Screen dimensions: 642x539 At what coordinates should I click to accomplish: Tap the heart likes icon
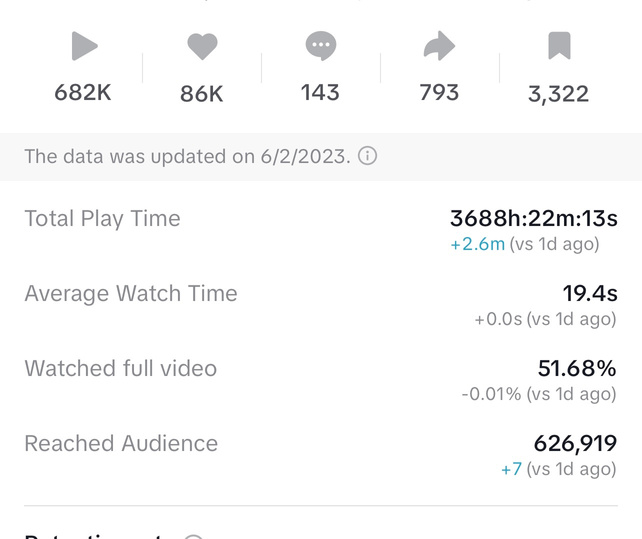click(202, 46)
